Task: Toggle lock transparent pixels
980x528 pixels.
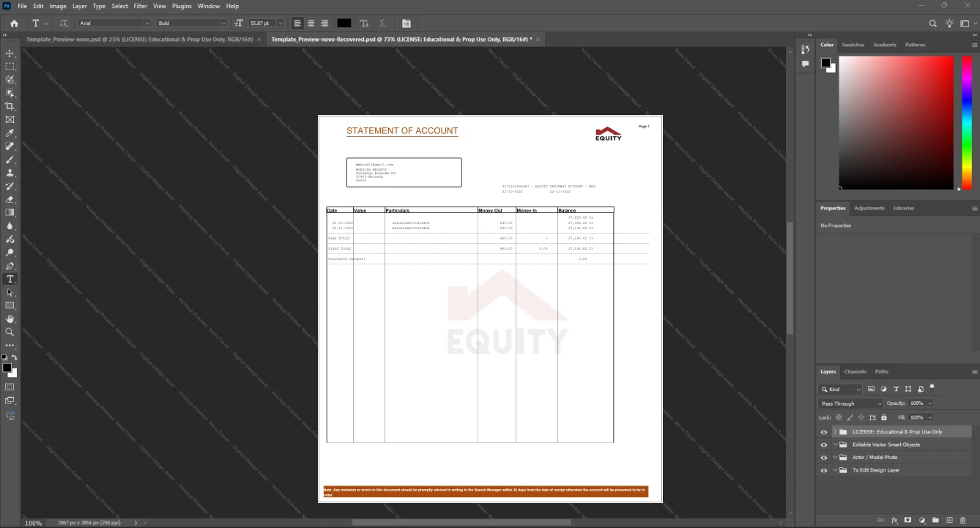Action: 839,417
